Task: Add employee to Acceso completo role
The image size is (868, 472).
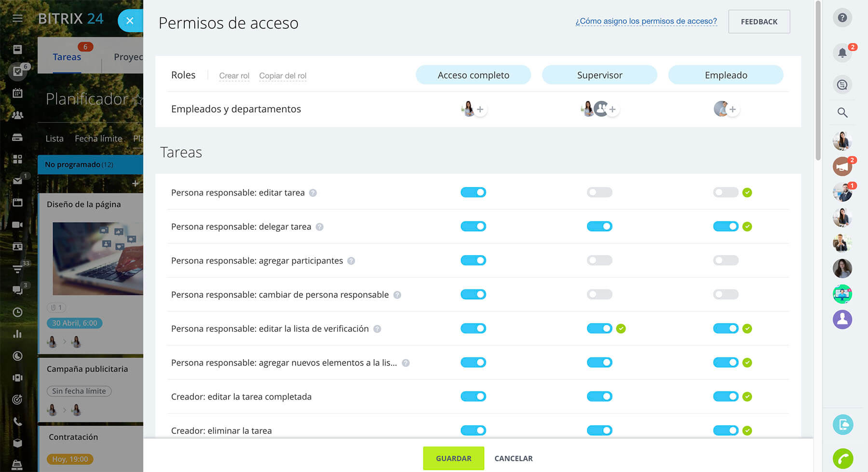Action: coord(480,110)
